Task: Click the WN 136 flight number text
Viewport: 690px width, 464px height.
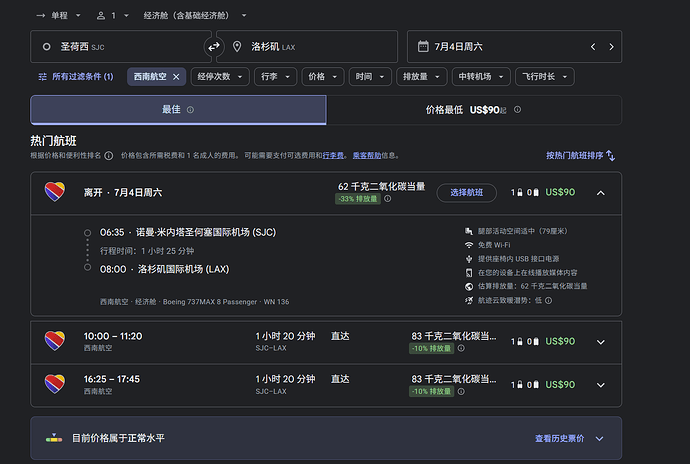Action: [276, 302]
